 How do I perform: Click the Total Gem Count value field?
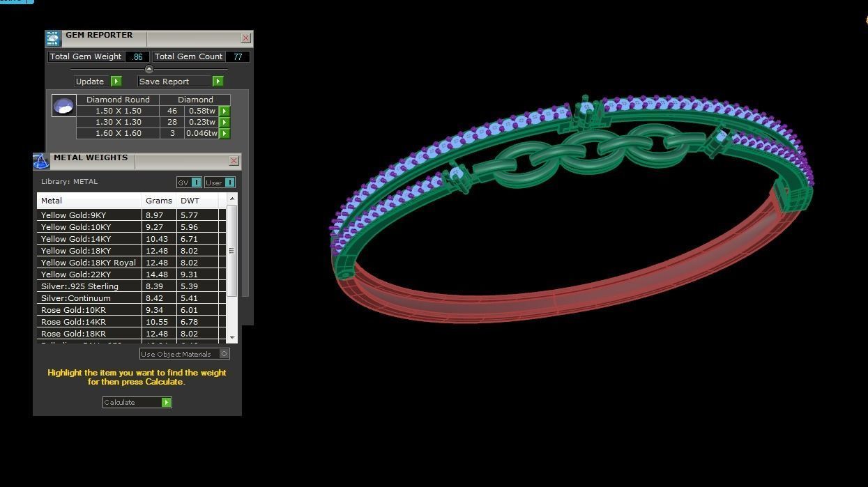pos(238,56)
